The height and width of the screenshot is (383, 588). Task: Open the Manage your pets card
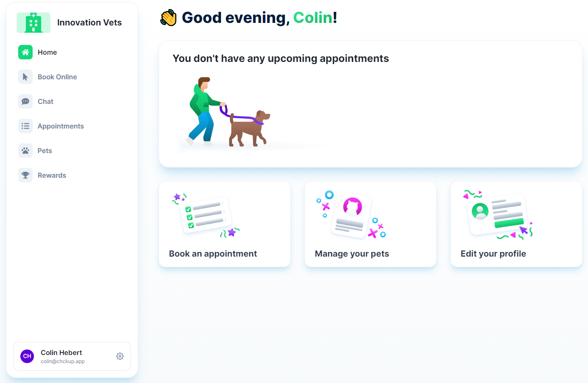tap(370, 224)
